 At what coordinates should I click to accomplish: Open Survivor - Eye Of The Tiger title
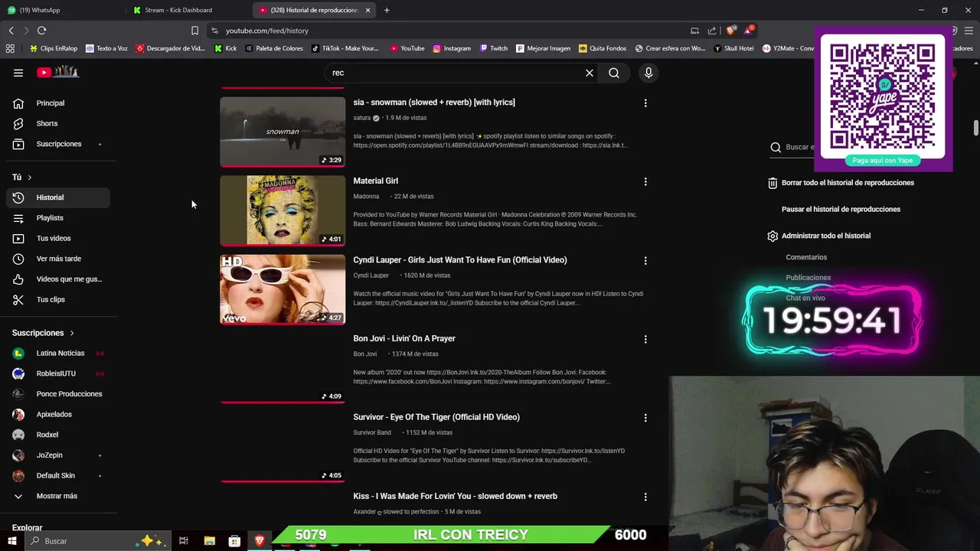click(436, 417)
